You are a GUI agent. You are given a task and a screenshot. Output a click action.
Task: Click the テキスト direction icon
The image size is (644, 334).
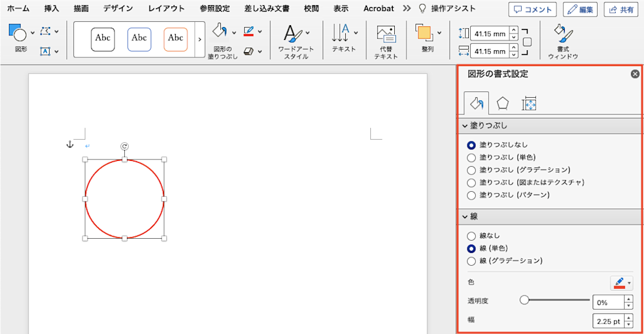point(341,33)
